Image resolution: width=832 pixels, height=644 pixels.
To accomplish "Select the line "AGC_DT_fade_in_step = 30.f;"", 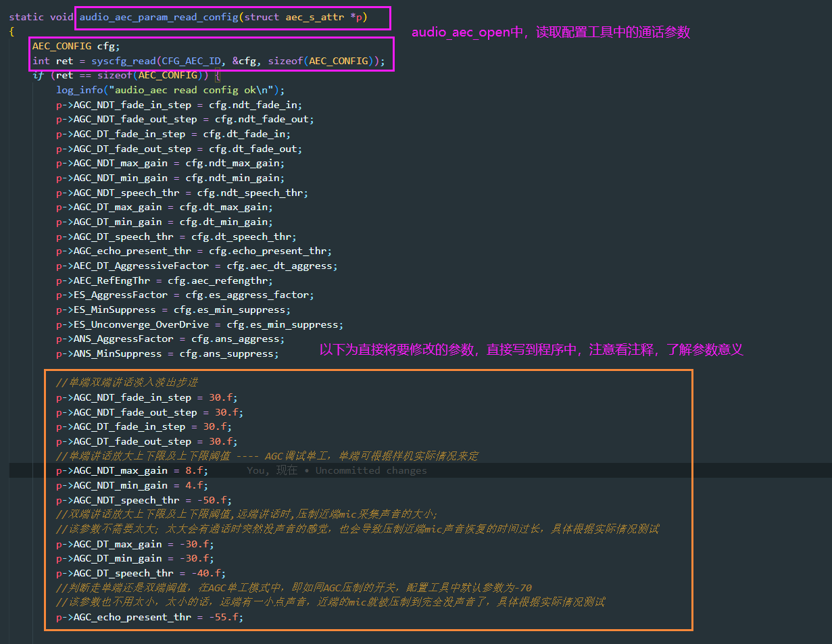I will coord(144,426).
